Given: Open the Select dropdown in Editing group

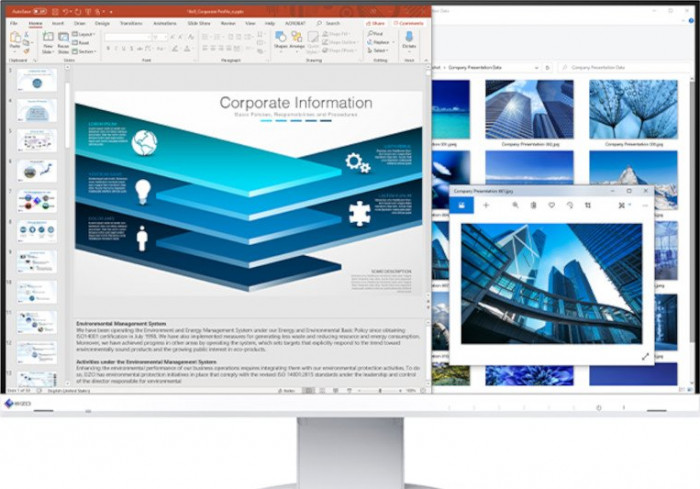Looking at the screenshot, I should (x=379, y=50).
